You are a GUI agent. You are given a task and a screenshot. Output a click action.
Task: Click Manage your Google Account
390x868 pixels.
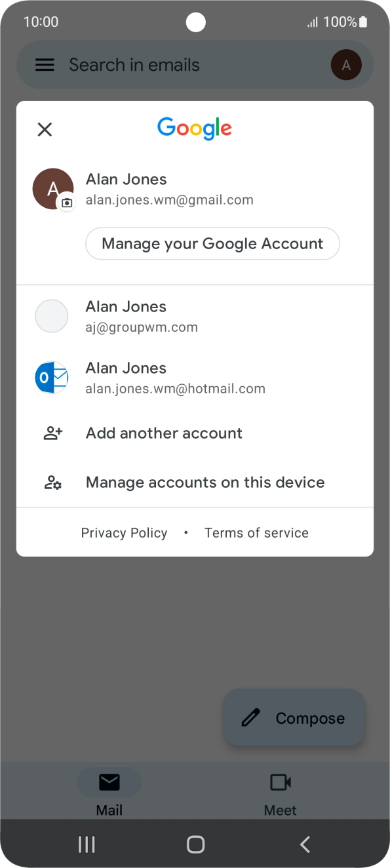click(x=212, y=243)
